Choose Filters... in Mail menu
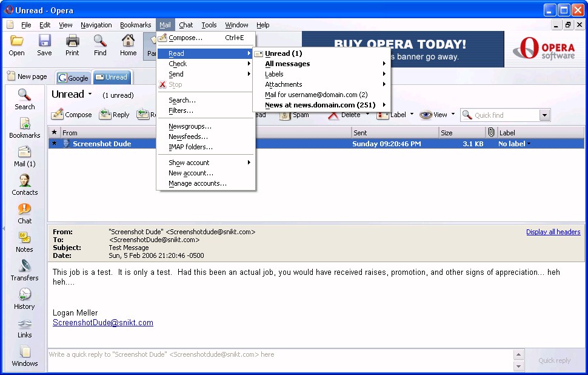Image resolution: width=588 pixels, height=375 pixels. [205, 110]
